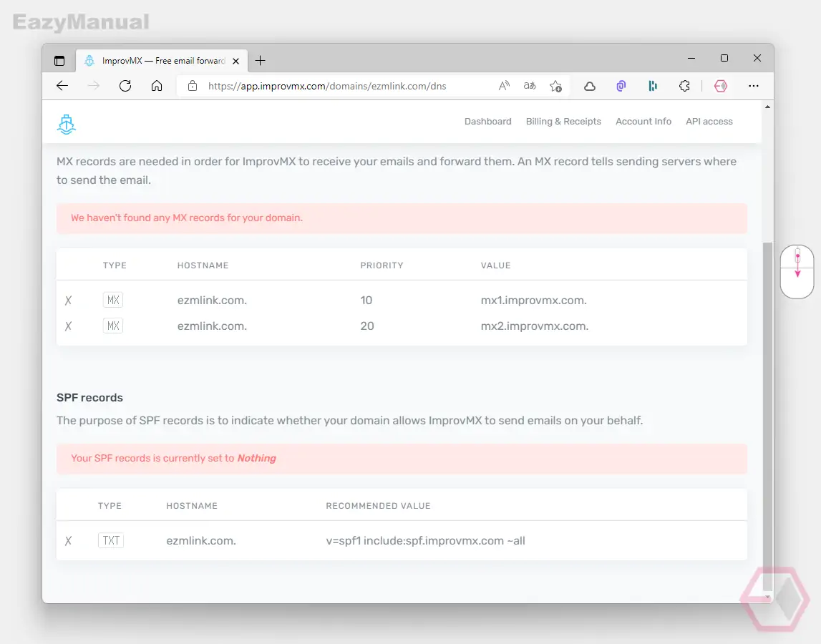
Task: Open a new browser tab
Action: pyautogui.click(x=261, y=61)
